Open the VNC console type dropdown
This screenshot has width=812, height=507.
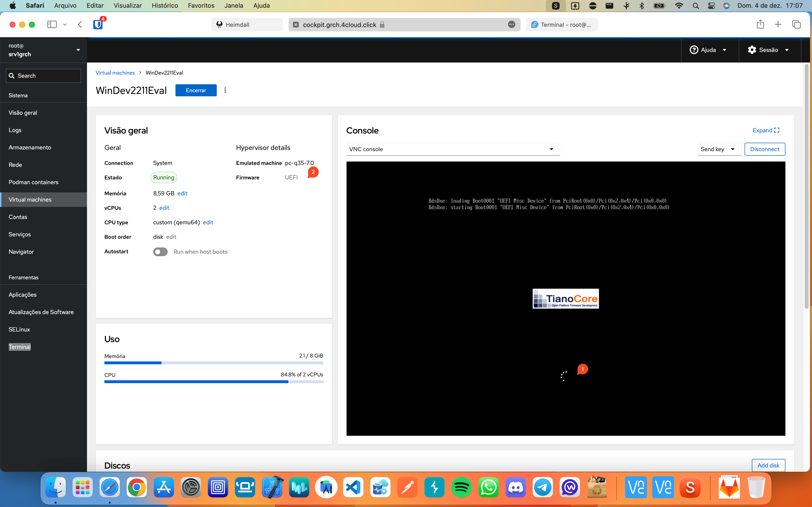click(453, 149)
